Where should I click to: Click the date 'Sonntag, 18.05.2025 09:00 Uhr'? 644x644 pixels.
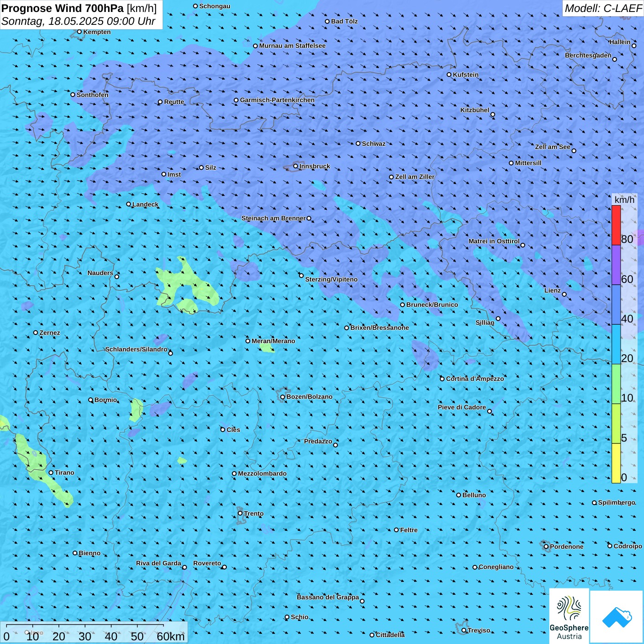coord(78,22)
